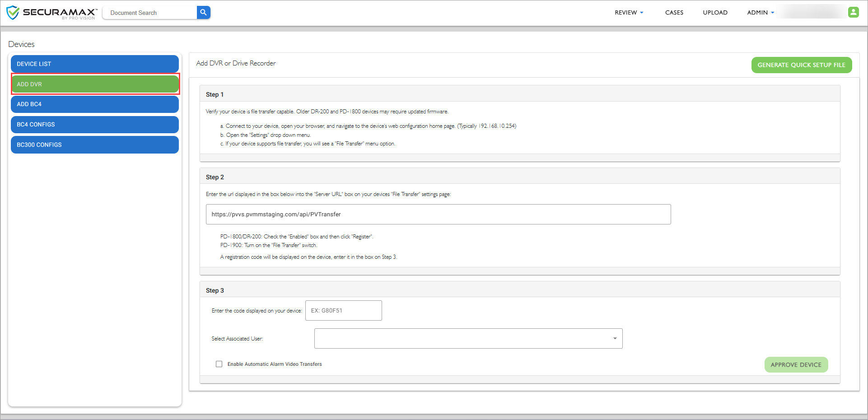Click the device code input field
This screenshot has height=420, width=868.
click(x=344, y=311)
